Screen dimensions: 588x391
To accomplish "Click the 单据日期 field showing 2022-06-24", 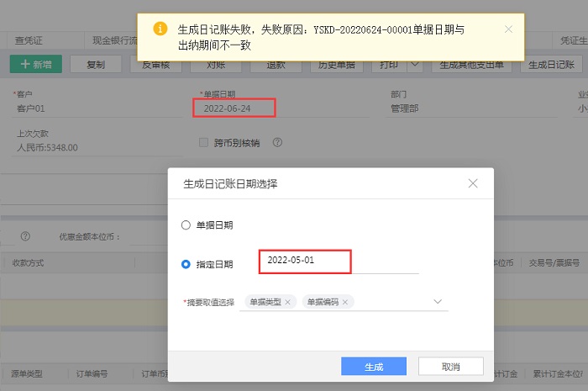I will (234, 108).
